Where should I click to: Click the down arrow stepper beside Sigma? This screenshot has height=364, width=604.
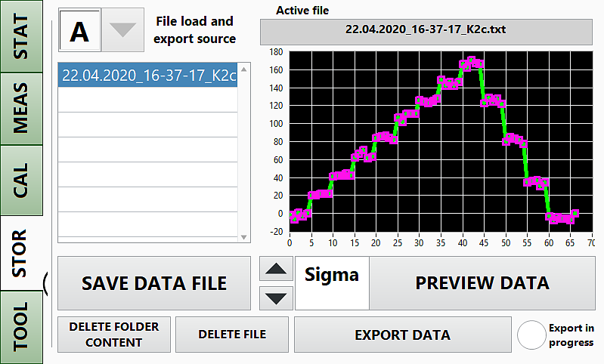[x=275, y=298]
